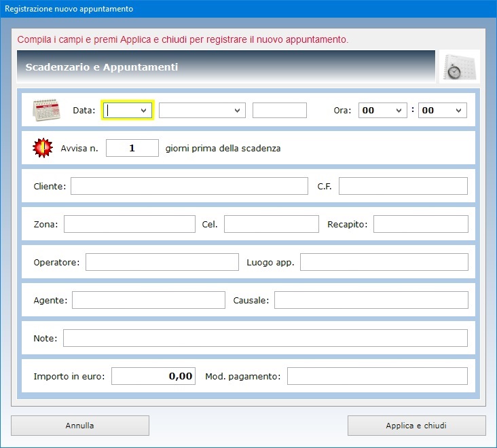Image resolution: width=497 pixels, height=448 pixels.
Task: Focus the Cel. phone field
Action: point(271,224)
